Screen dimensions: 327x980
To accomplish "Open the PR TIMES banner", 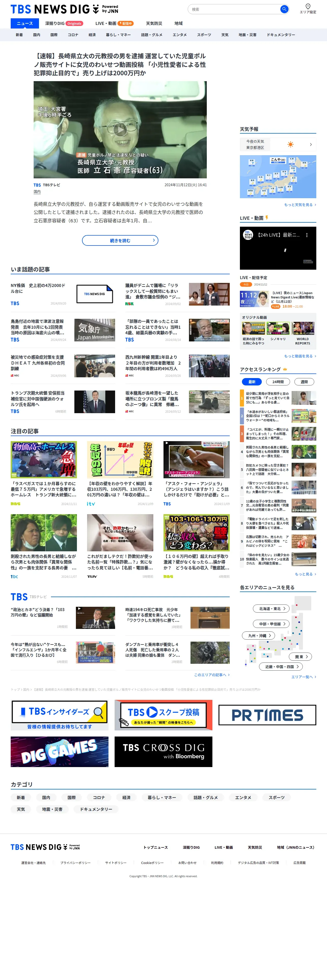I will point(267,715).
